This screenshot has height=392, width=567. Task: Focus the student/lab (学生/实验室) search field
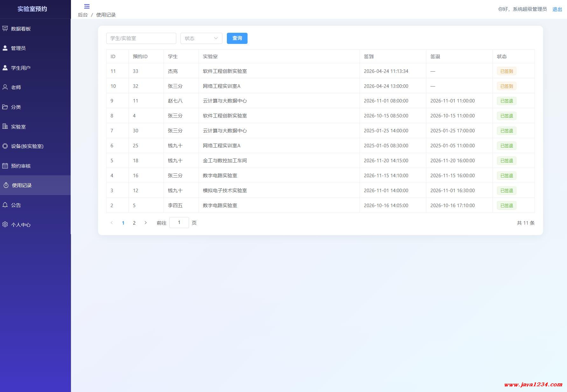(x=141, y=38)
